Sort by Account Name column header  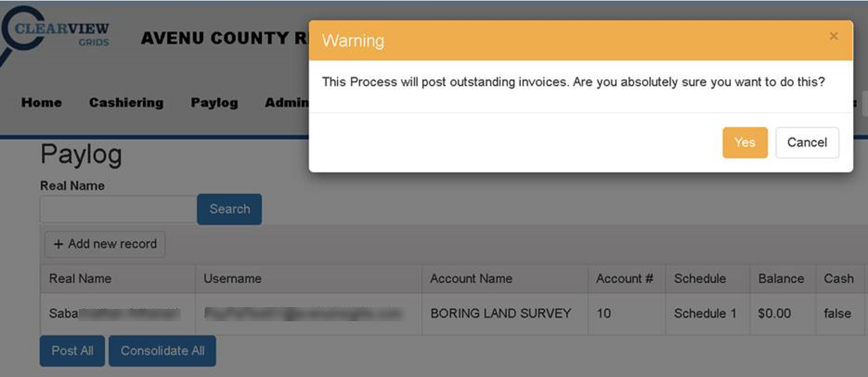click(471, 279)
